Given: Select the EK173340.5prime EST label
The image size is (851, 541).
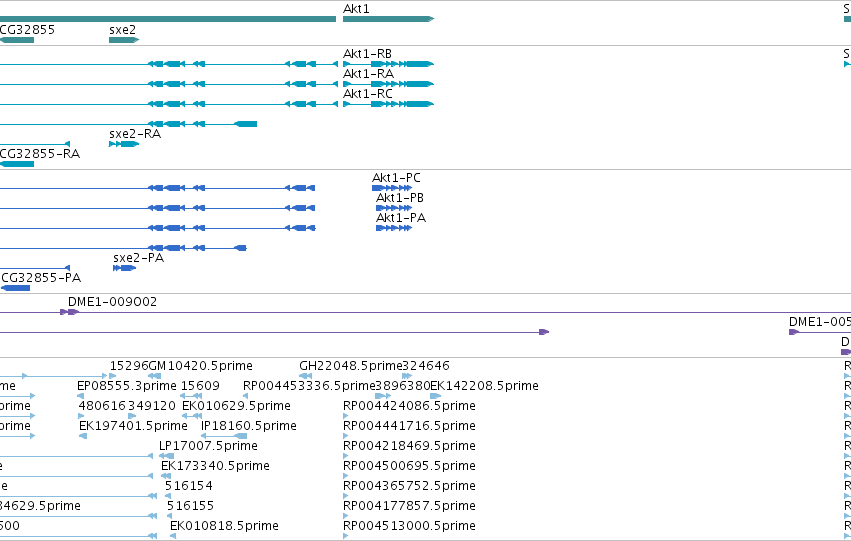Looking at the screenshot, I should pos(215,466).
